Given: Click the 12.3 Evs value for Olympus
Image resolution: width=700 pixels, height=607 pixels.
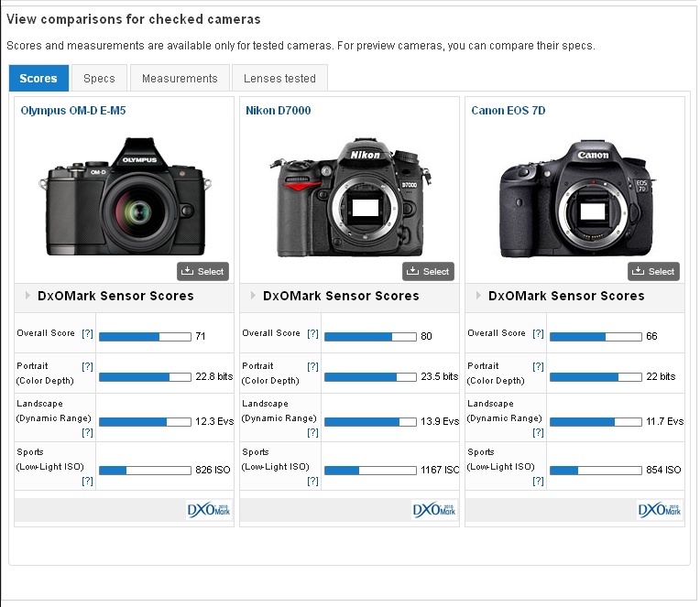Looking at the screenshot, I should (214, 421).
